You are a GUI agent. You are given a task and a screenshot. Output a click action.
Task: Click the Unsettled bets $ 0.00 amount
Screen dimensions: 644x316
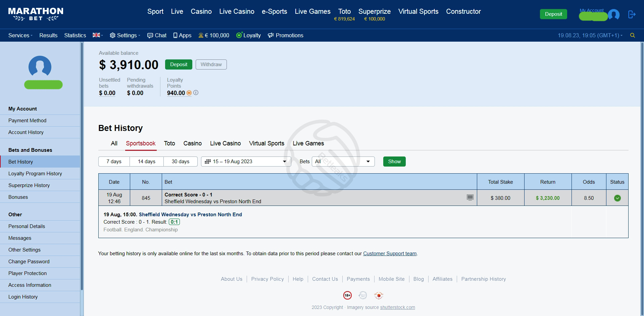click(x=107, y=93)
